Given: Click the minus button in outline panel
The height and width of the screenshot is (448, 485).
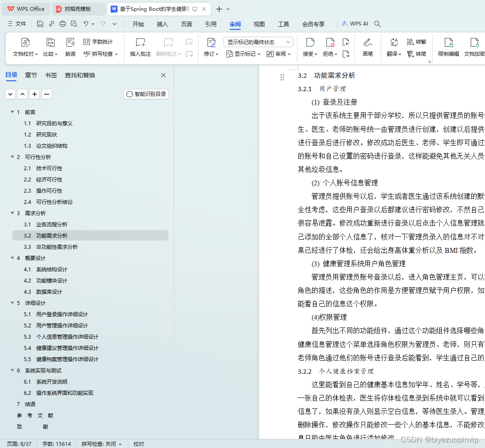Looking at the screenshot, I should tap(47, 94).
